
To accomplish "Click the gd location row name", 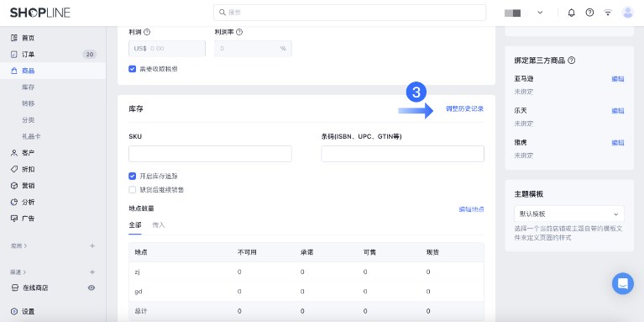I will [x=139, y=292].
